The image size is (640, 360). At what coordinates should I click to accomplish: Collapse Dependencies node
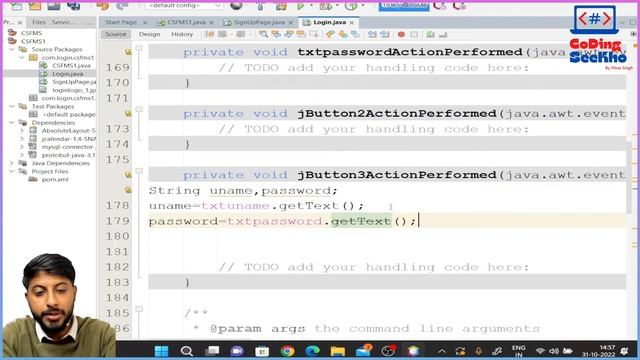pyautogui.click(x=12, y=123)
